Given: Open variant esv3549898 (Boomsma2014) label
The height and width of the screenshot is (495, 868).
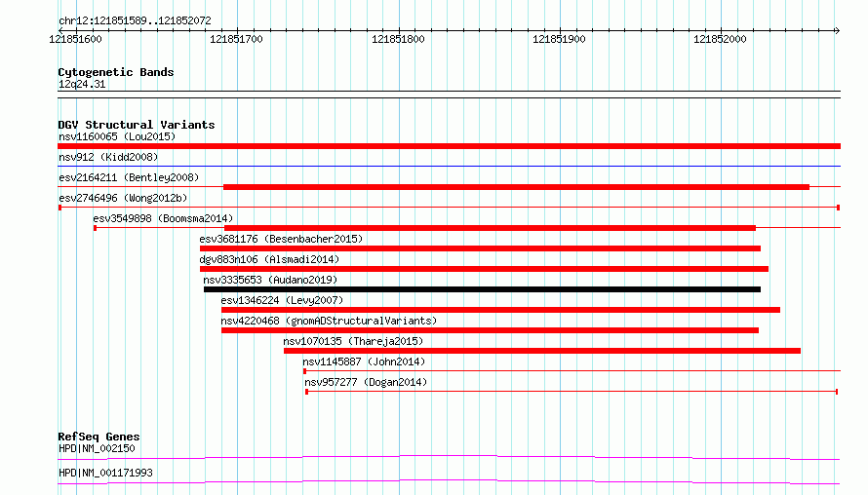Looking at the screenshot, I should coord(163,218).
